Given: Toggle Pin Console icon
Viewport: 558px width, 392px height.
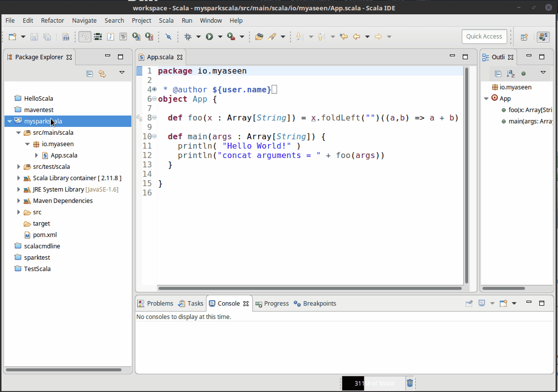Looking at the screenshot, I should click(x=469, y=304).
